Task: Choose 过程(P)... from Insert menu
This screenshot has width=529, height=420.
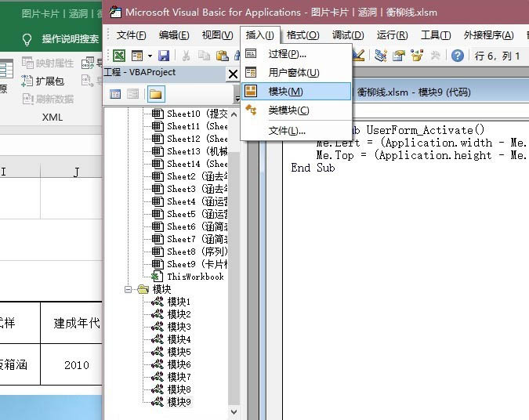Action: (x=296, y=54)
